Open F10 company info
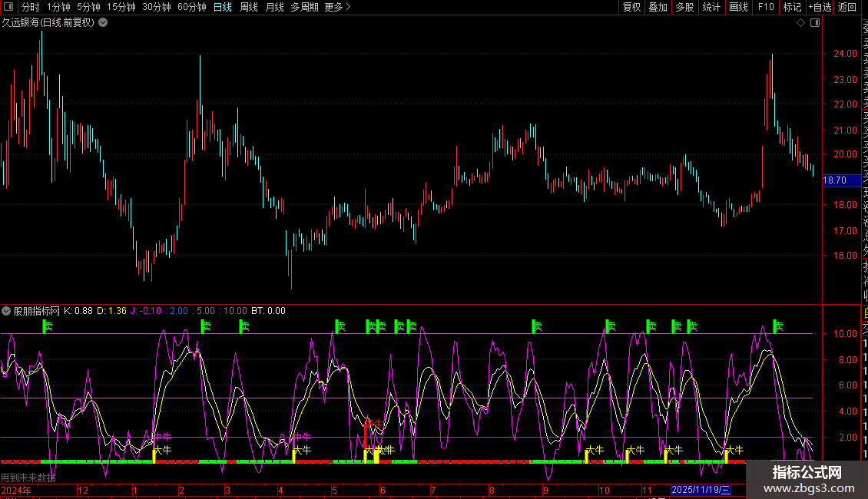 click(766, 8)
